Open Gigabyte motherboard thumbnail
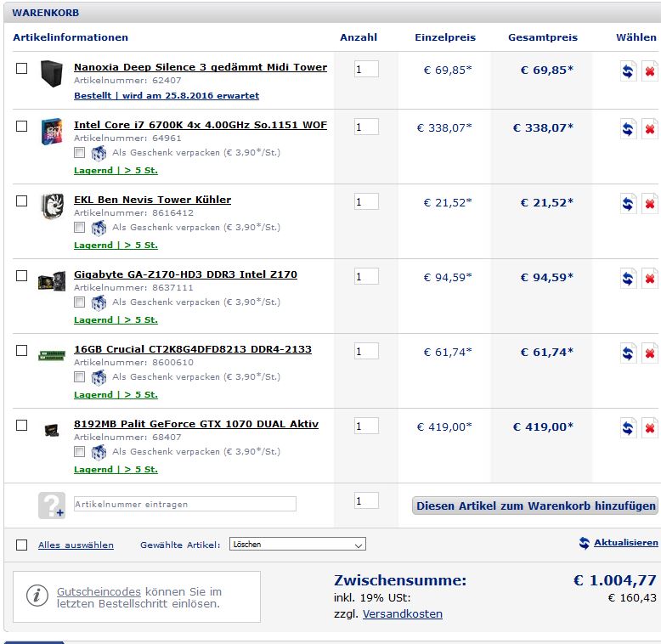Image resolution: width=661 pixels, height=644 pixels. 52,280
